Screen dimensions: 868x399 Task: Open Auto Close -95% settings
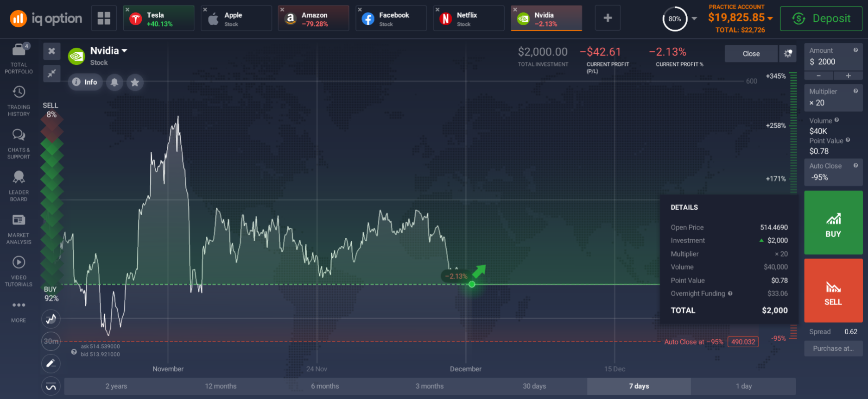(x=833, y=172)
